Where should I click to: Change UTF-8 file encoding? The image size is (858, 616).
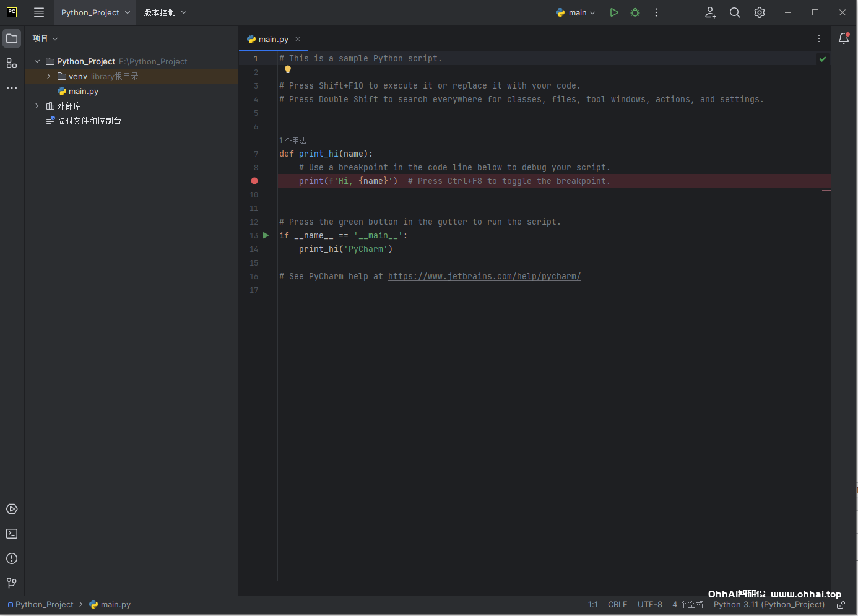(x=650, y=605)
